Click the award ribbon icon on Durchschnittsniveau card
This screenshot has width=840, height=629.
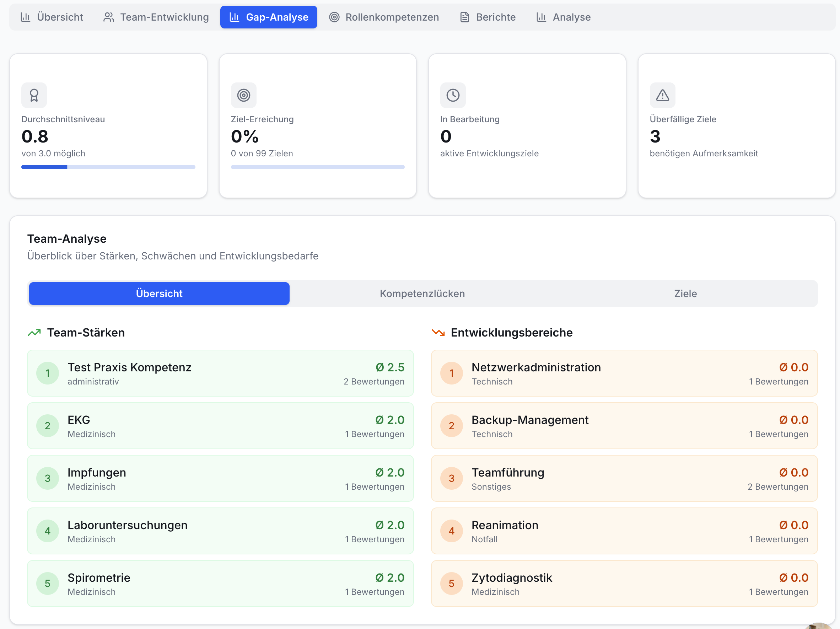point(34,95)
